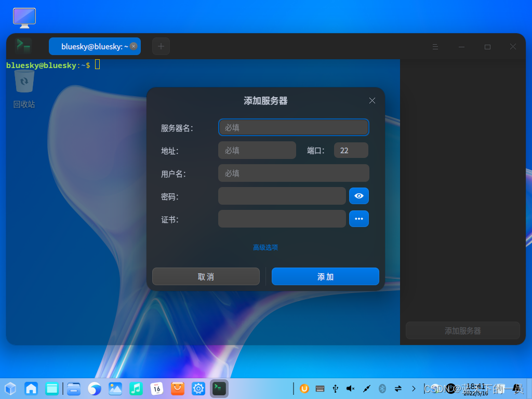532x399 pixels.
Task: Click the 取消 button
Action: click(206, 276)
